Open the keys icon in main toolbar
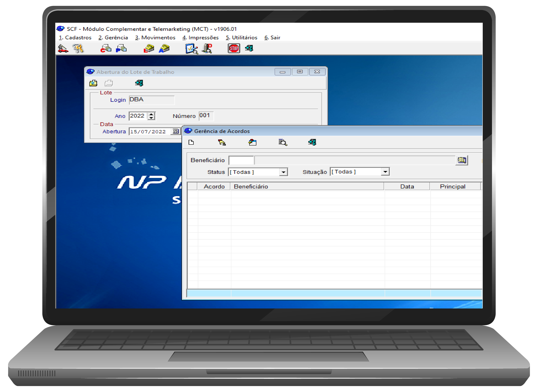The height and width of the screenshot is (392, 538). (x=78, y=48)
